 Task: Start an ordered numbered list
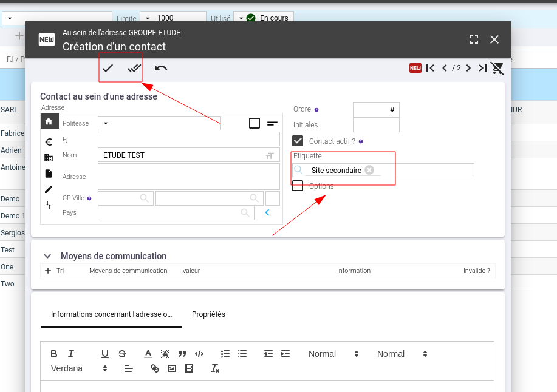pos(225,354)
